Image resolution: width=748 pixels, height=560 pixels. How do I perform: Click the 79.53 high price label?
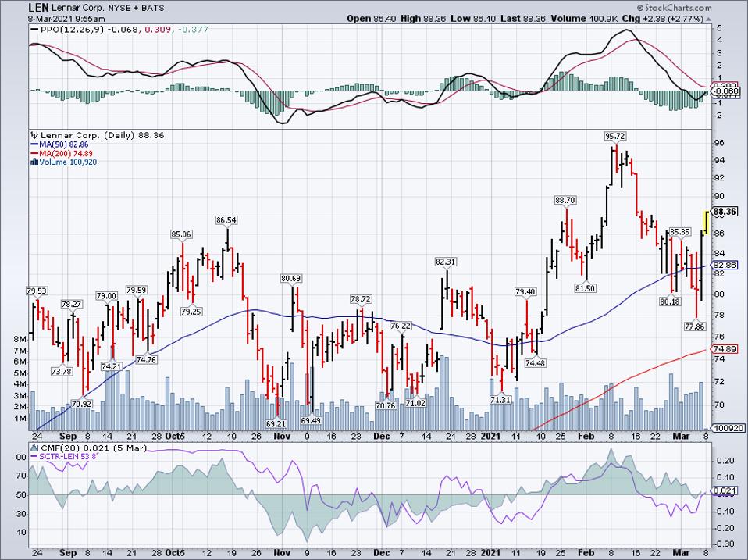[x=37, y=291]
